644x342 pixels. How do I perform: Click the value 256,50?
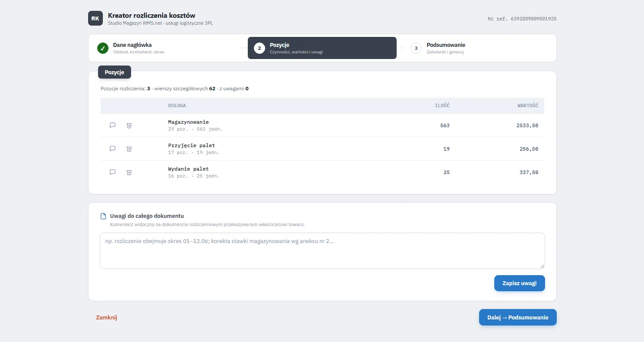[529, 149]
